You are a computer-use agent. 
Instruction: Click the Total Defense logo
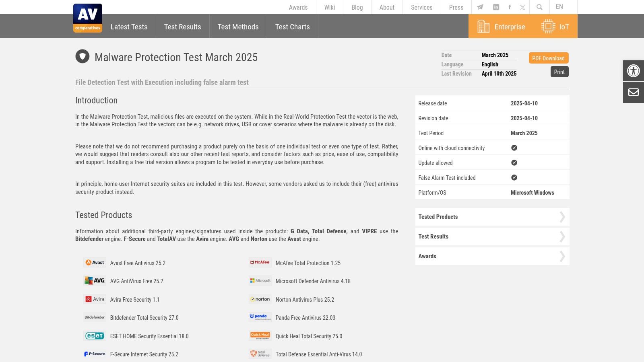(260, 354)
